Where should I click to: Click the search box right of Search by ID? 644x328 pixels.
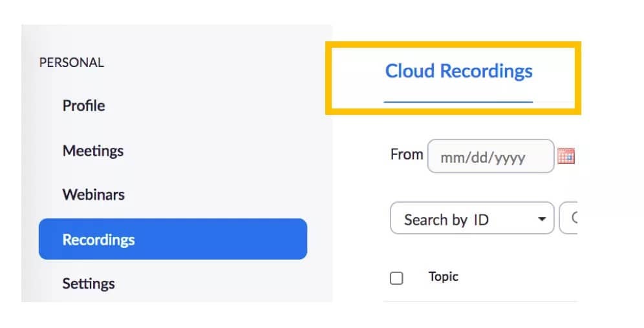pyautogui.click(x=569, y=220)
